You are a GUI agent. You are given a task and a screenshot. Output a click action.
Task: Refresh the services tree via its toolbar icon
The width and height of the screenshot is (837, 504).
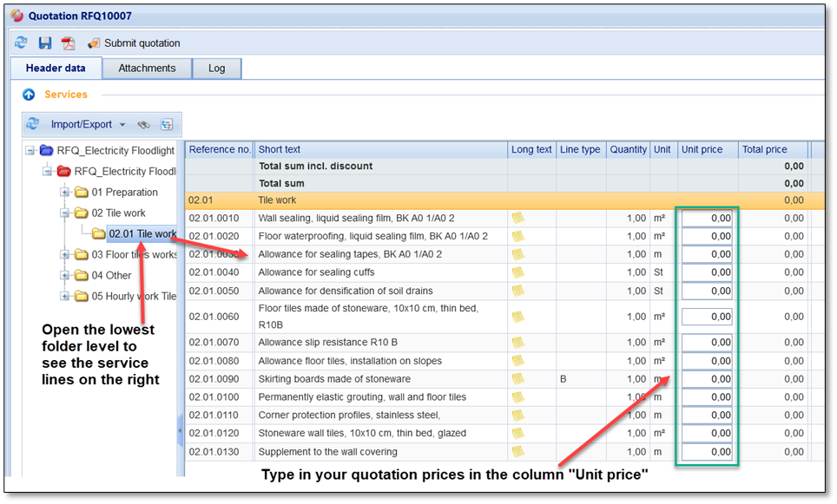coord(33,124)
